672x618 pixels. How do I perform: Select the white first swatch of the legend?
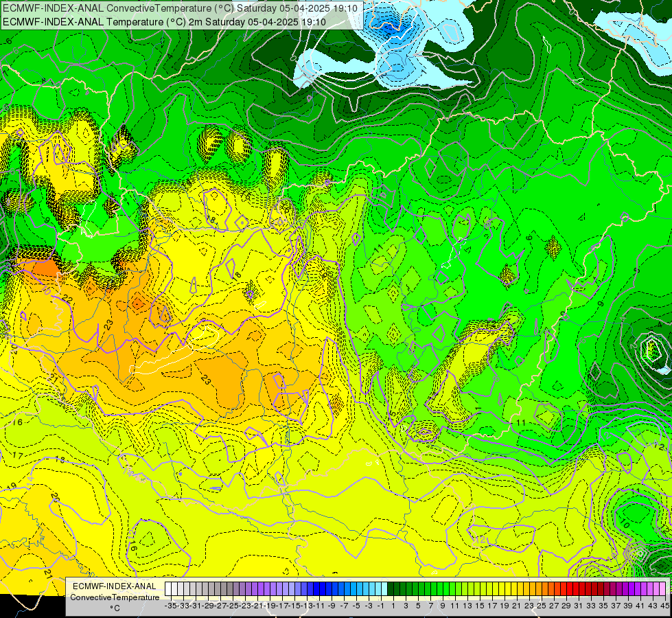168,588
